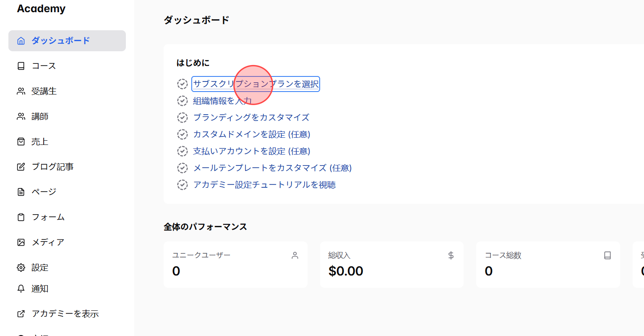Check off the 組織情報を入力 step
This screenshot has height=336, width=644.
183,100
